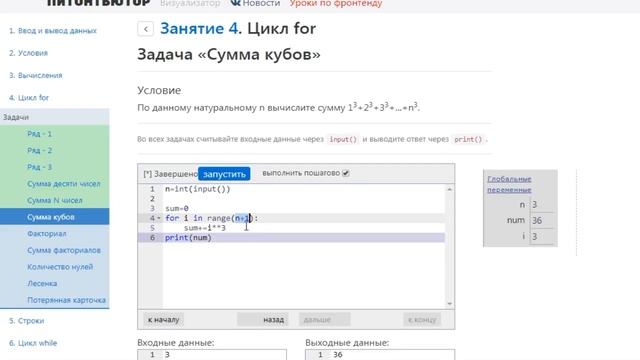The image size is (640, 360).
Task: Click code line 1 n=int(input())
Action: coord(198,189)
